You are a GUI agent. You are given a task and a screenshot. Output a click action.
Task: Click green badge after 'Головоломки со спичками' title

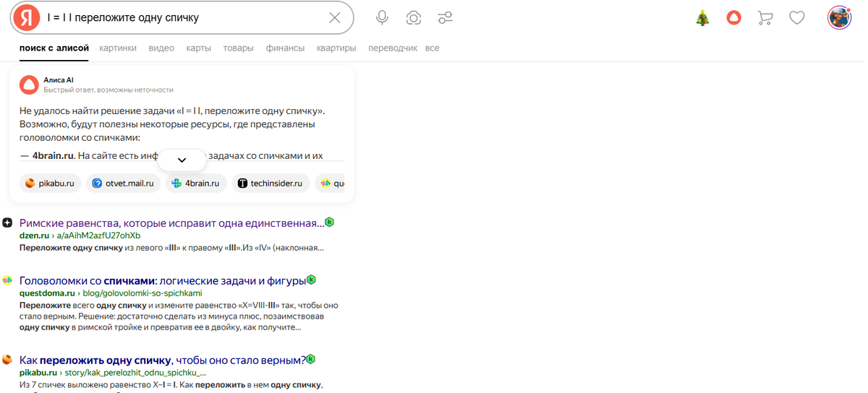pos(311,280)
